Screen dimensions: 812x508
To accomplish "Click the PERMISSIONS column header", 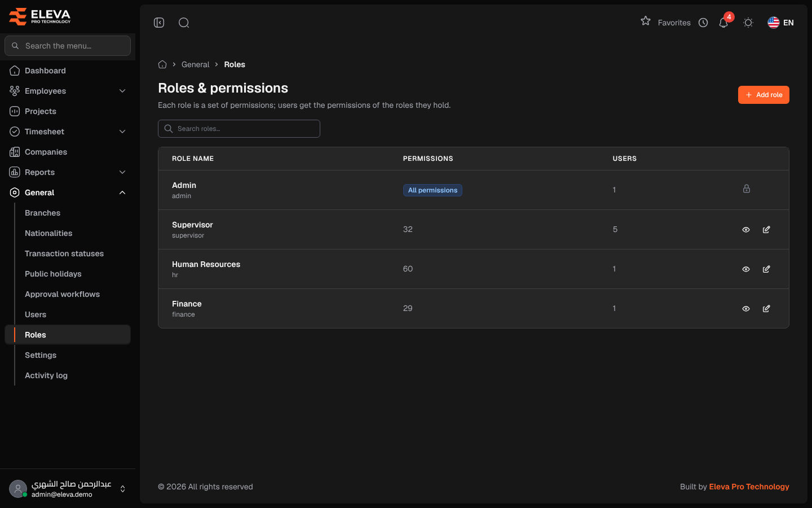I will (428, 159).
